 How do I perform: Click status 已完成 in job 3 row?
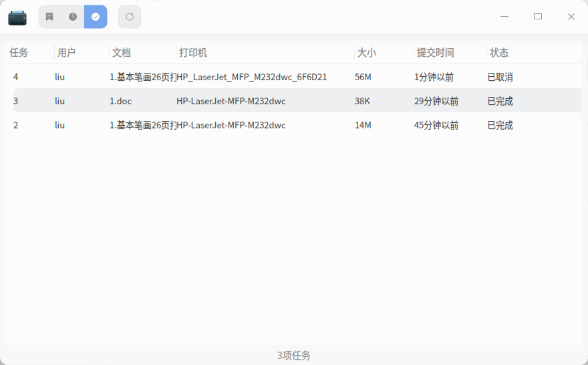(x=500, y=102)
